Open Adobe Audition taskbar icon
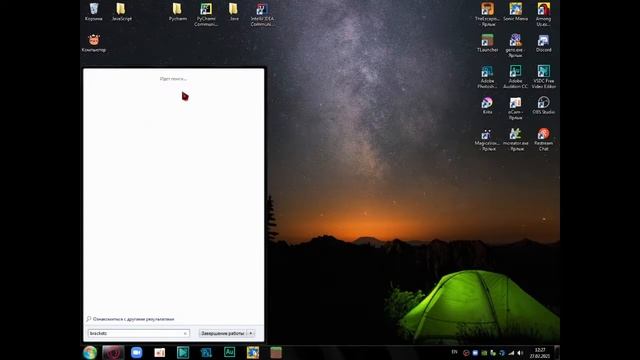 pos(229,352)
